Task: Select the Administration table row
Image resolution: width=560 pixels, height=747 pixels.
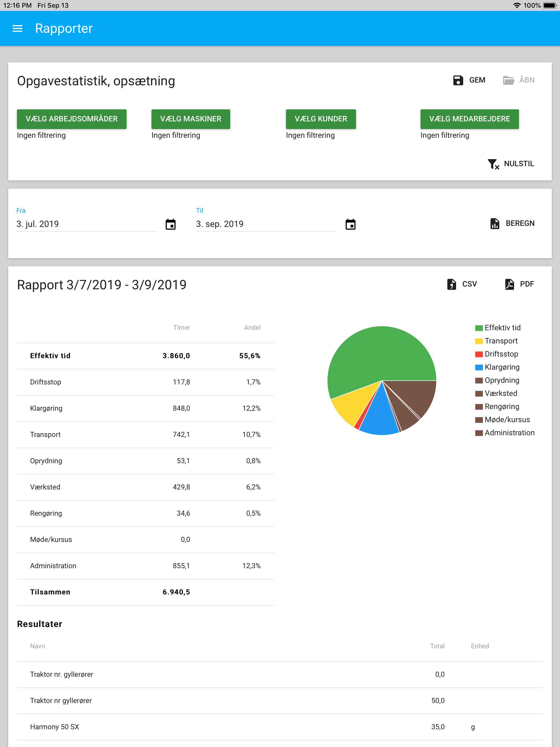Action: 145,566
